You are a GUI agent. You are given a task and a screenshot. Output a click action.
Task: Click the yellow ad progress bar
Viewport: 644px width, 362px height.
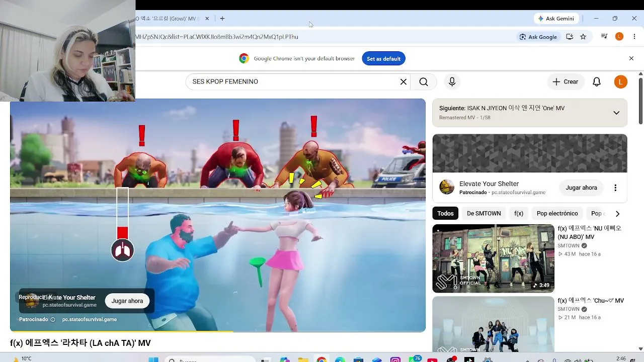point(122,331)
